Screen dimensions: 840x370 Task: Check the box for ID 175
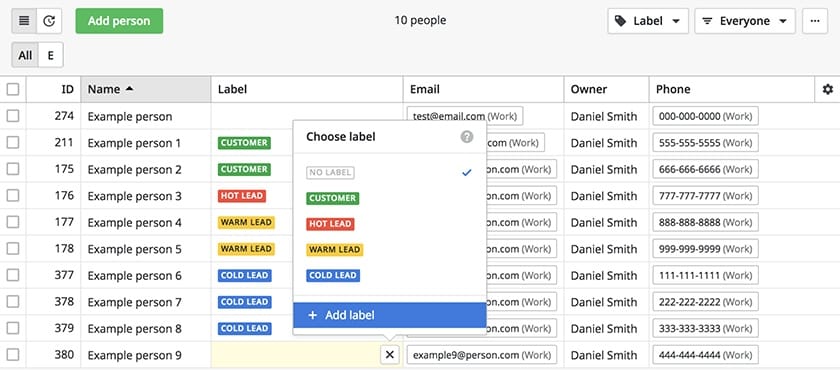point(13,169)
